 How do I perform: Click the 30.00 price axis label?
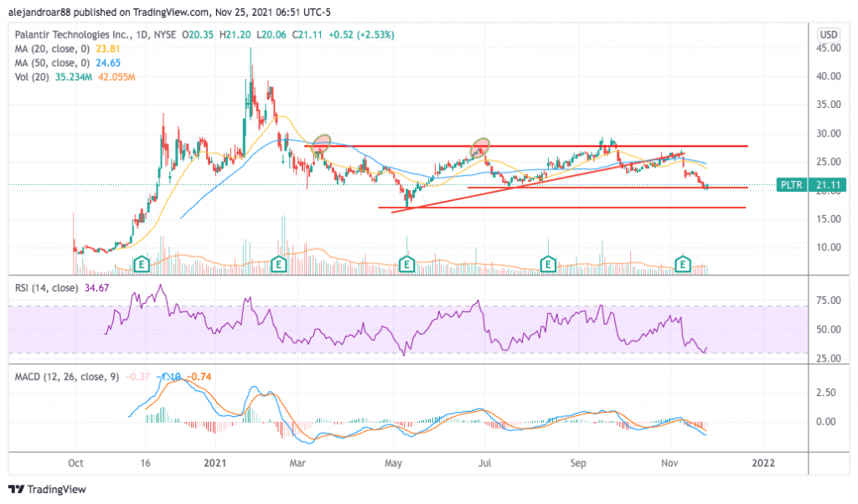829,133
